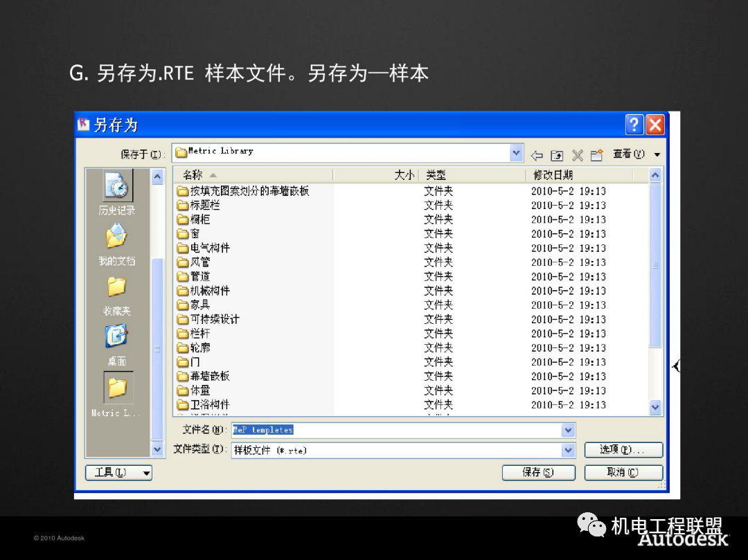Sort by 类型 column header
This screenshot has height=560, width=748.
click(472, 175)
